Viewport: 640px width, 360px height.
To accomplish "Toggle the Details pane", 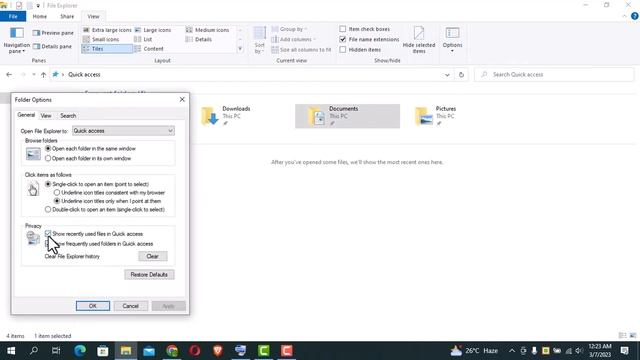I will (52, 47).
